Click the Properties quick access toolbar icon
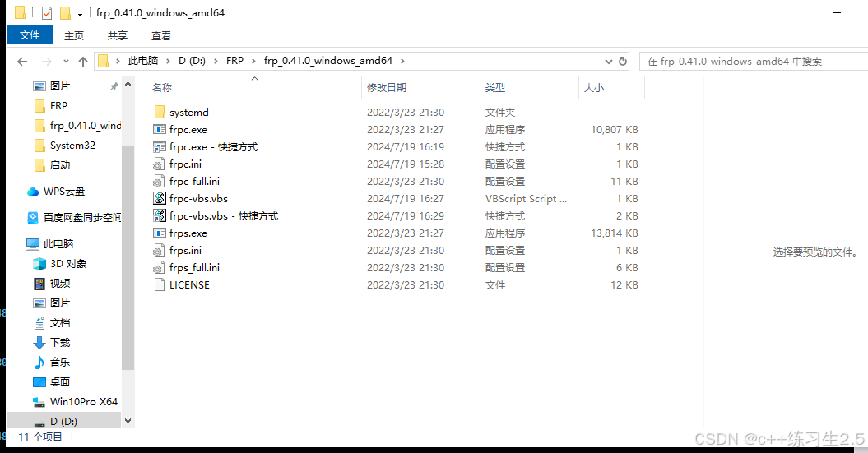Image resolution: width=868 pixels, height=453 pixels. [x=47, y=12]
